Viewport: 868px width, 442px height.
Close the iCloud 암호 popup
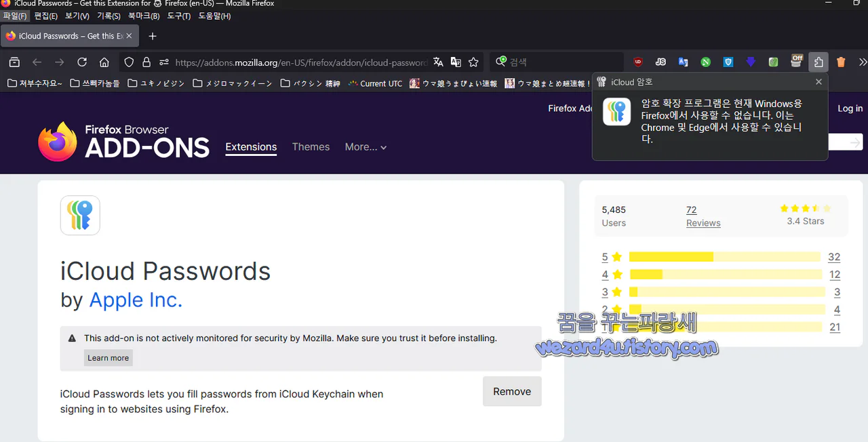coord(818,82)
